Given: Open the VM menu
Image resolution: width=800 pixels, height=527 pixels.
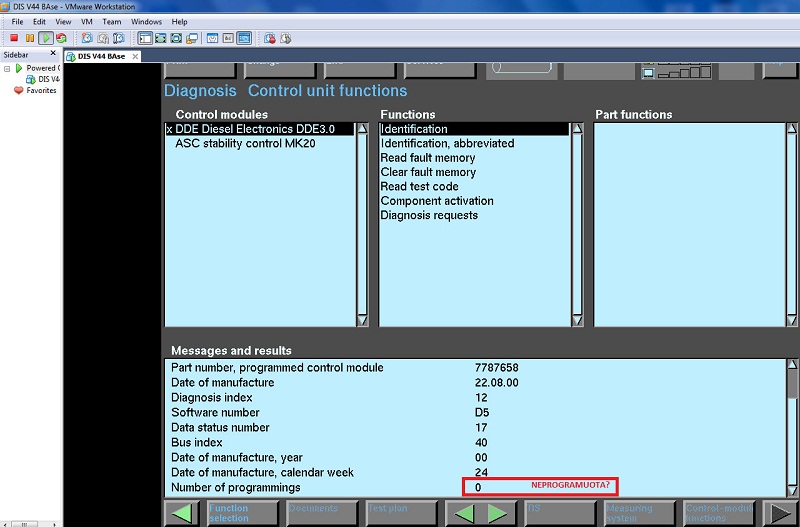Looking at the screenshot, I should (x=86, y=21).
